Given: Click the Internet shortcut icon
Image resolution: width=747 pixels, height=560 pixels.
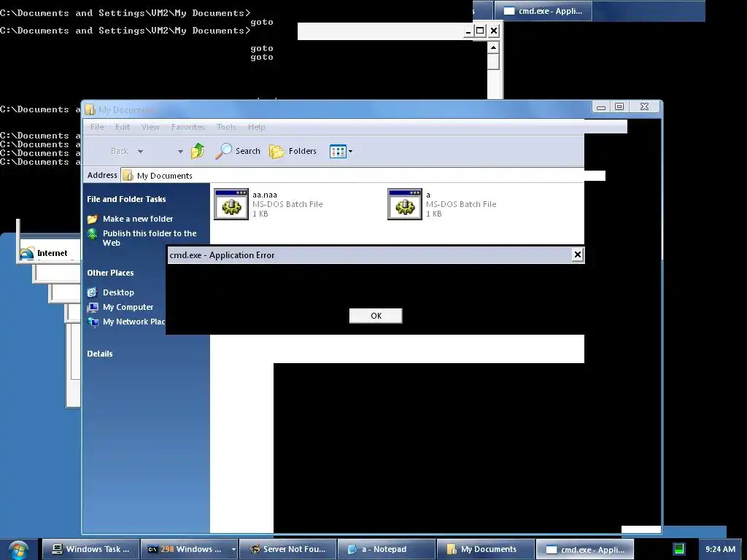Looking at the screenshot, I should (27, 253).
